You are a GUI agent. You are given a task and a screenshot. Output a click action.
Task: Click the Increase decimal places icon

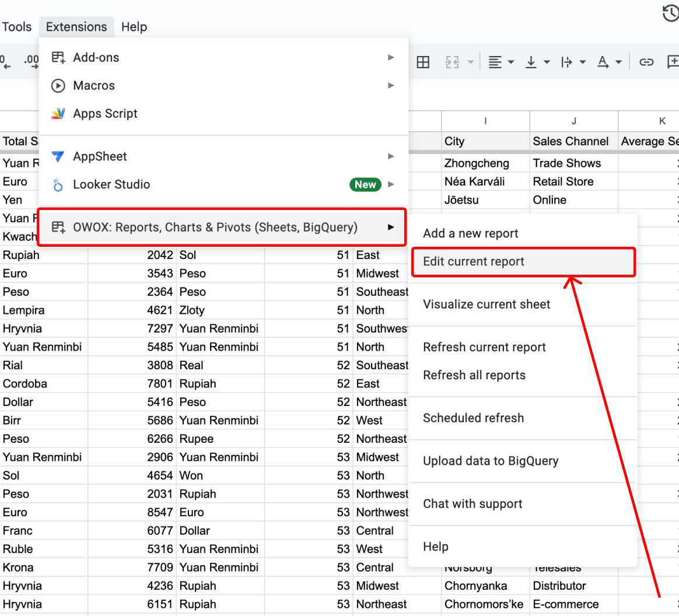(31, 62)
